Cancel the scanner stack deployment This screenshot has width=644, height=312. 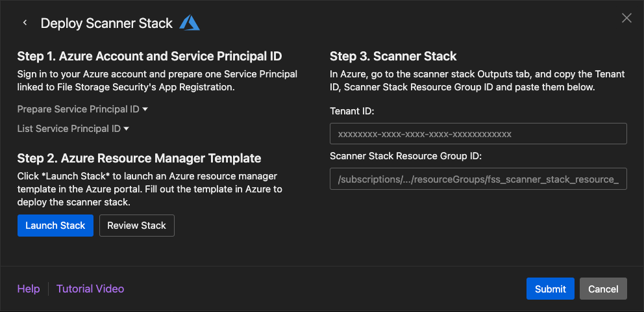point(603,289)
